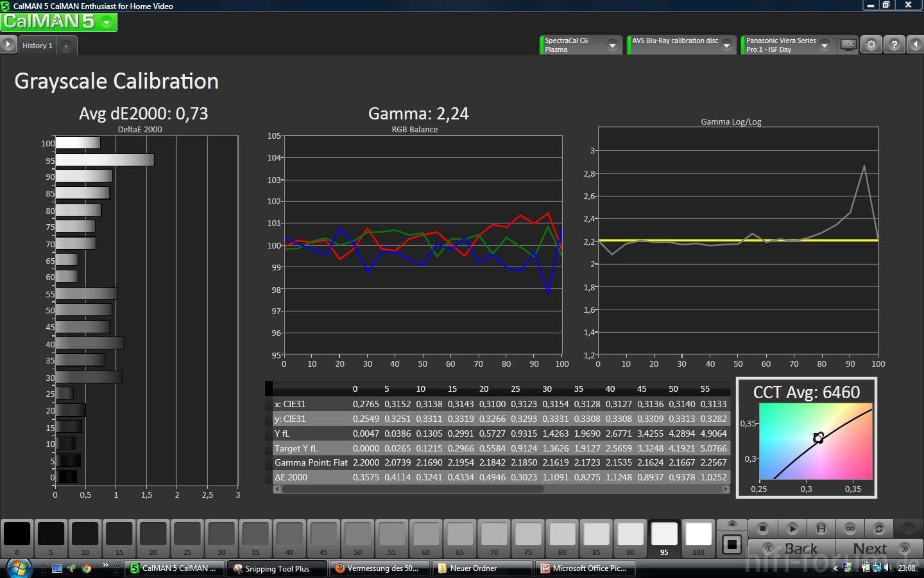Image resolution: width=924 pixels, height=578 pixels.
Task: Switch to Firefox Vermessung window in taskbar
Action: [379, 568]
